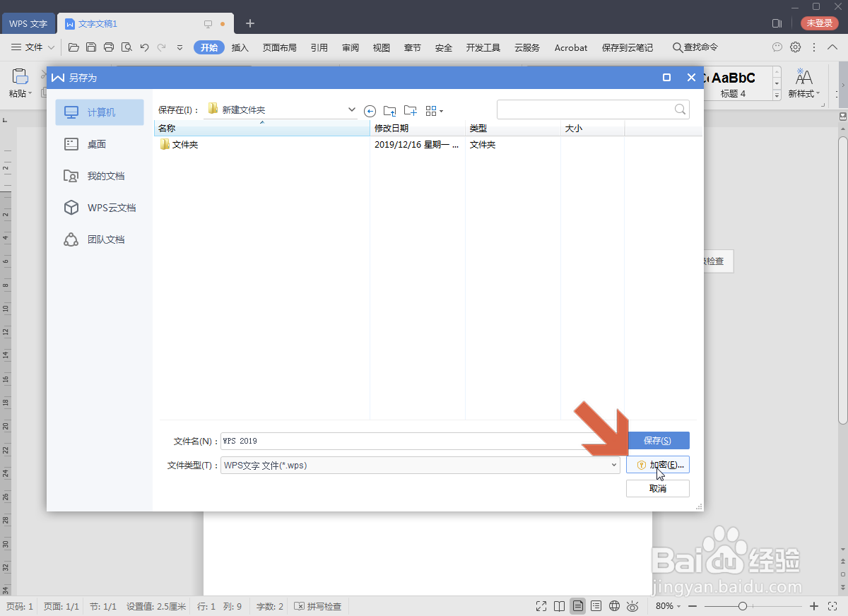The height and width of the screenshot is (616, 848).
Task: Enable eye protection mode in the status bar
Action: click(x=632, y=605)
